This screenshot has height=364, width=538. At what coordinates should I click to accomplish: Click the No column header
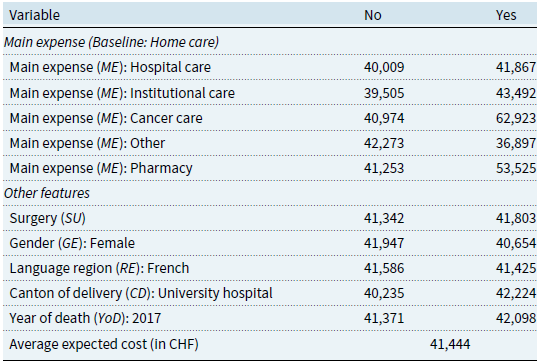[373, 15]
